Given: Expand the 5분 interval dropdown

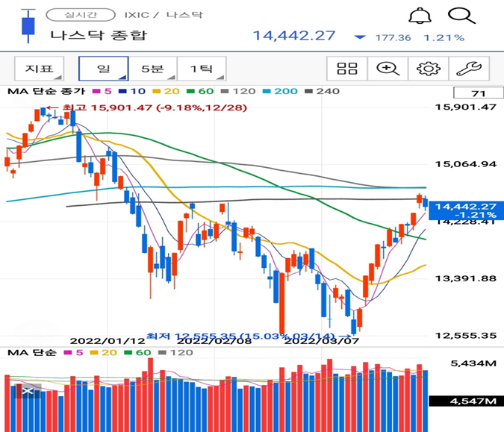Looking at the screenshot, I should pyautogui.click(x=152, y=69).
